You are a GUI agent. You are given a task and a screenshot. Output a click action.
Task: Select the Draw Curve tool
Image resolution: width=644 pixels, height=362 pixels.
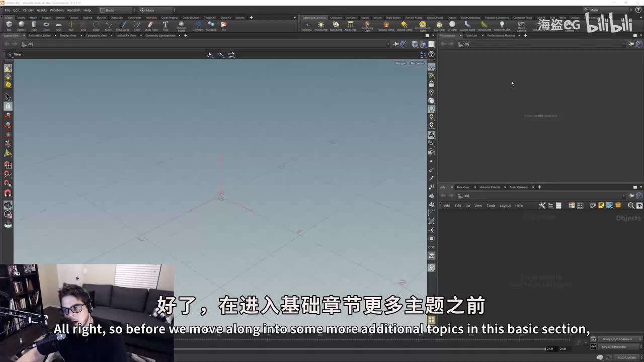click(x=123, y=26)
